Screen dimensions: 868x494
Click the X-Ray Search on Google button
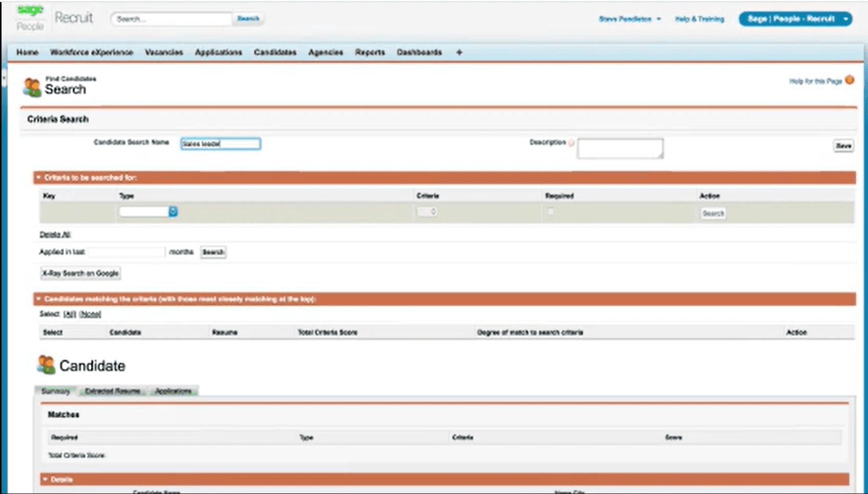click(x=80, y=273)
